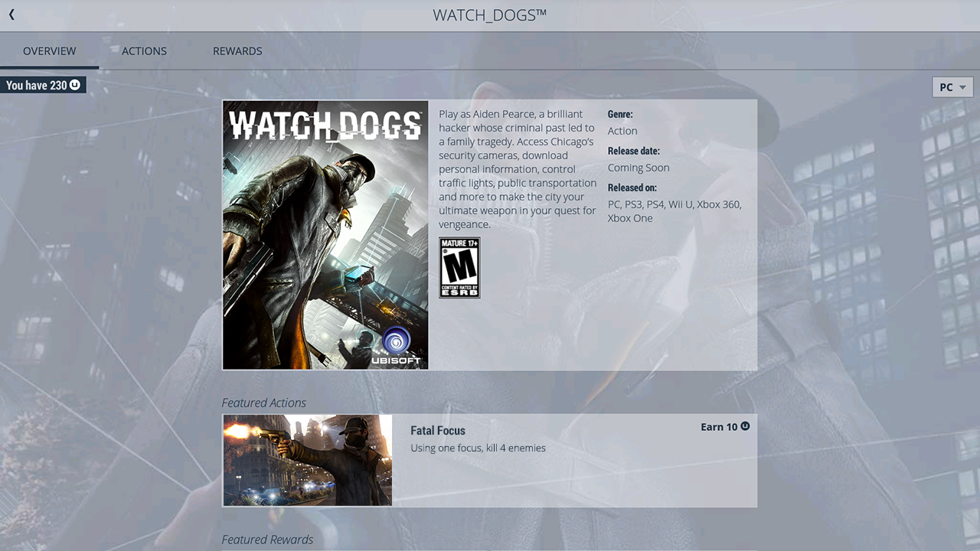The image size is (980, 551).
Task: Click the platforms list starting with 'PC, PS3'
Action: [675, 211]
